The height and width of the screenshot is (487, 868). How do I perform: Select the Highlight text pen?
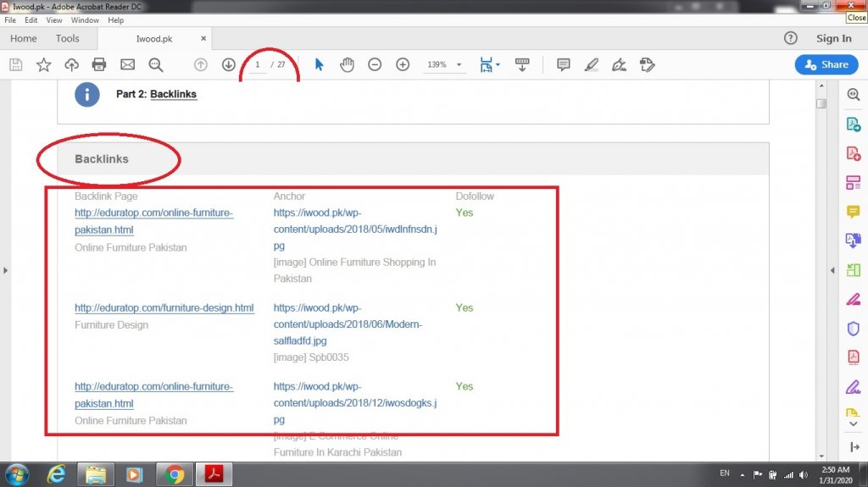point(591,64)
